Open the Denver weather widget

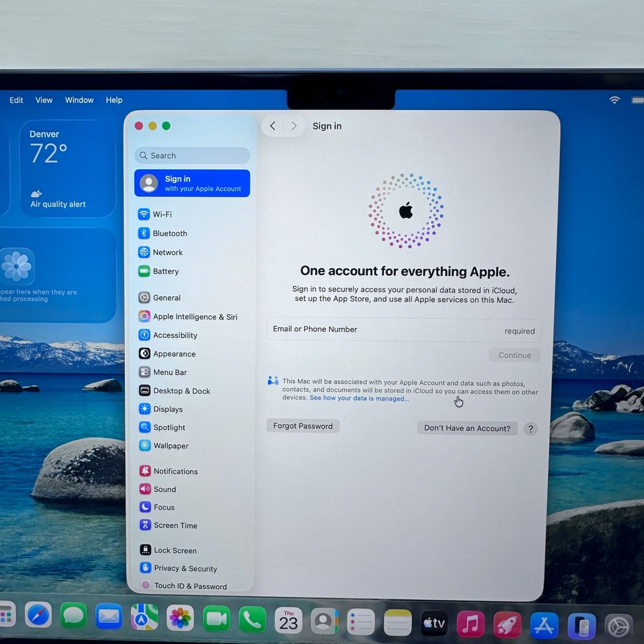point(68,169)
